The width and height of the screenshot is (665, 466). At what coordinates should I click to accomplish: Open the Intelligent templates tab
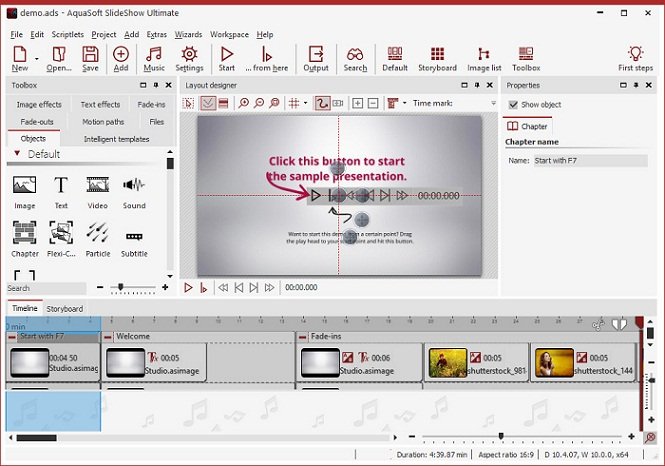tap(116, 139)
